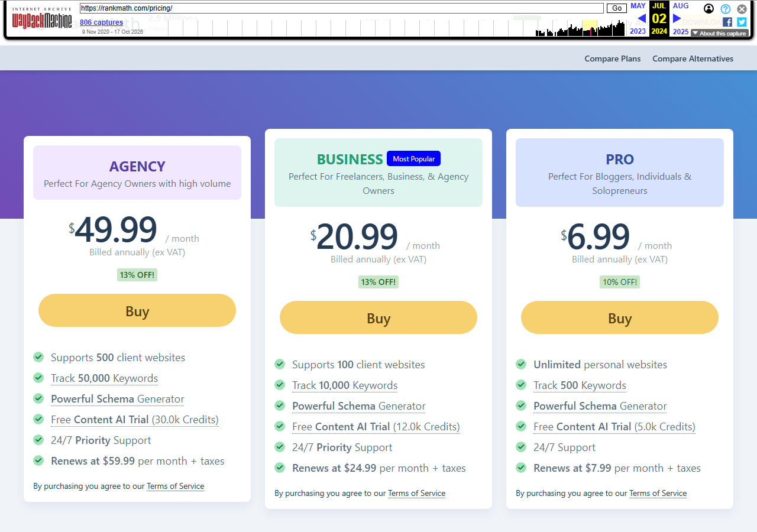Open the Wayback help question icon
This screenshot has height=532, width=757.
point(725,9)
